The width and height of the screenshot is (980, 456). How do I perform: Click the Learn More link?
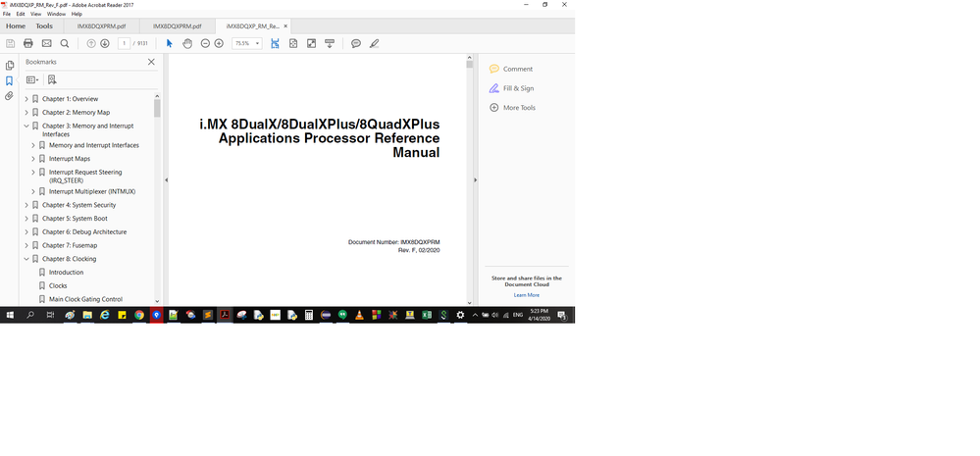pos(526,295)
